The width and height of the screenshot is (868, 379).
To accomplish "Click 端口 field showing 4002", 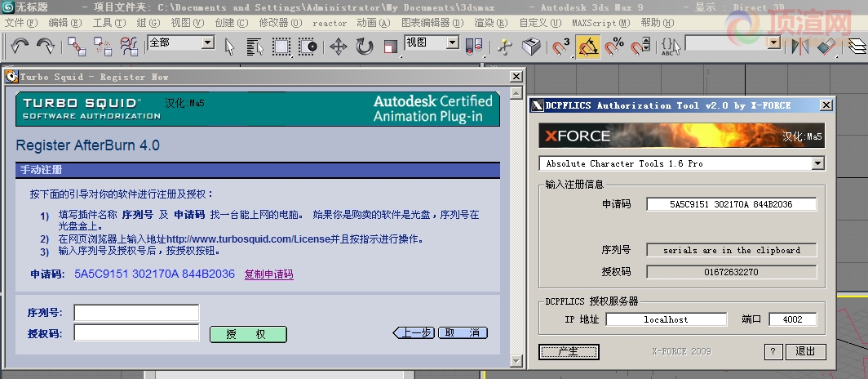I will point(793,319).
